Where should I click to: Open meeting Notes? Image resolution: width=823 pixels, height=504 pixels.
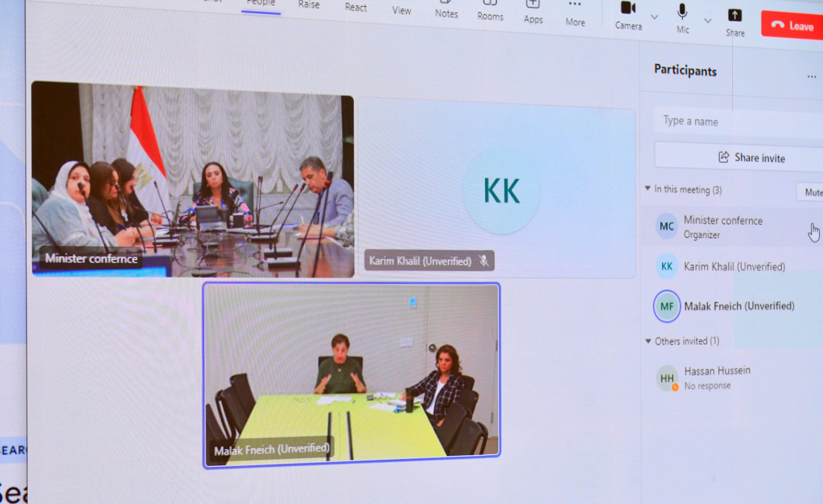[x=446, y=13]
